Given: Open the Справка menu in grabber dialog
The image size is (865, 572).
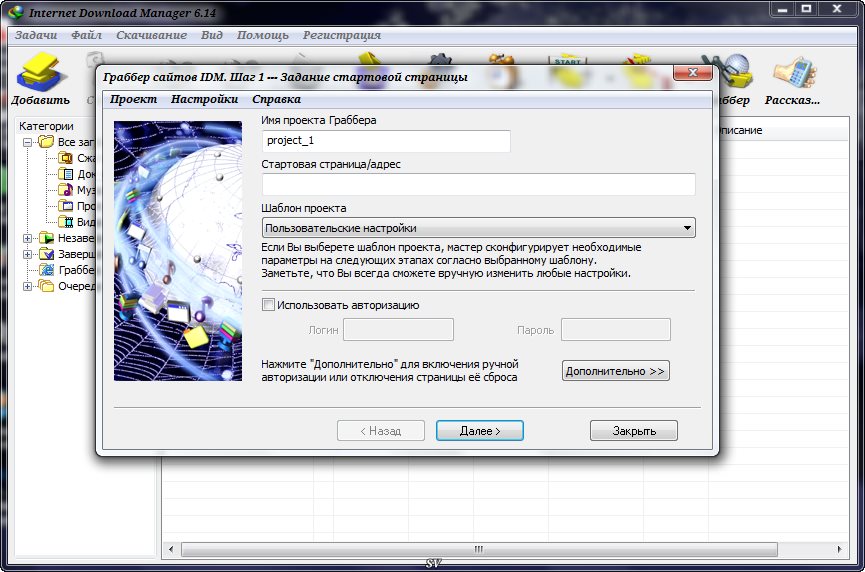Looking at the screenshot, I should [276, 99].
